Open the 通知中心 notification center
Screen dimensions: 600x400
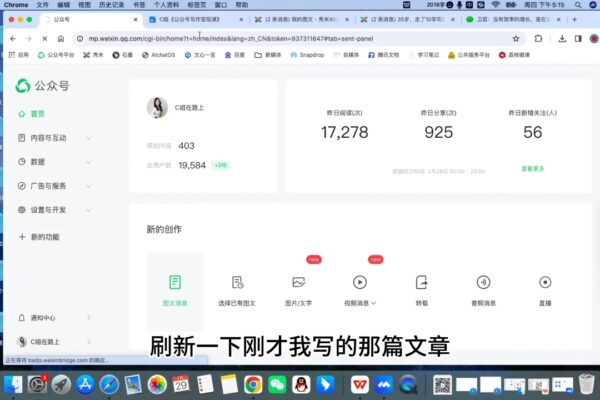(x=54, y=318)
